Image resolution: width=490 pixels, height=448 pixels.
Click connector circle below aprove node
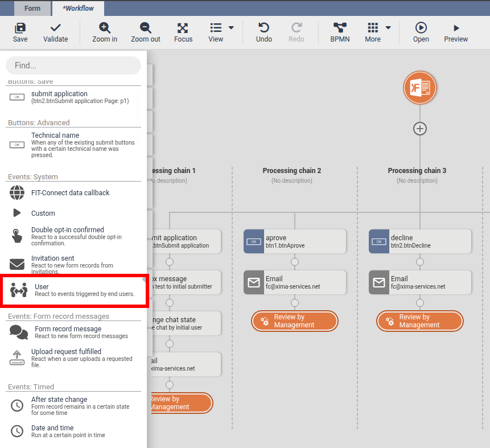pyautogui.click(x=295, y=262)
